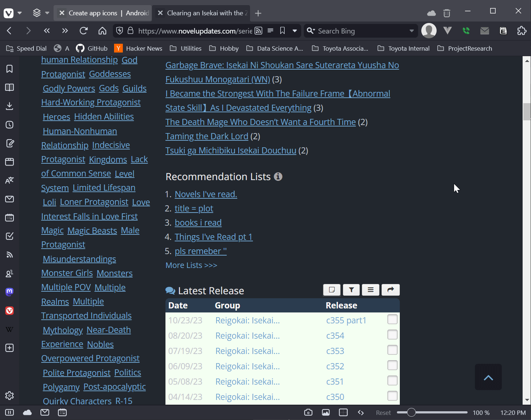
Task: Click the capture page camera icon
Action: click(308, 412)
